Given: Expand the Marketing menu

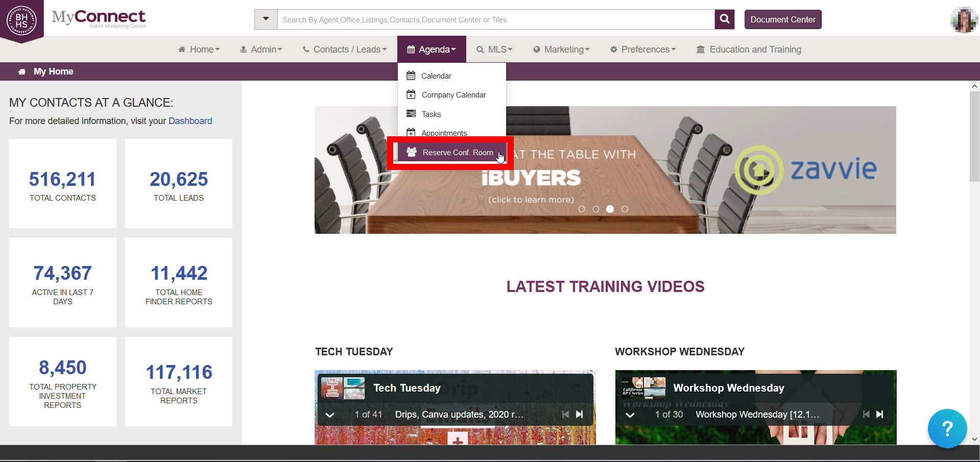Looking at the screenshot, I should [x=561, y=50].
